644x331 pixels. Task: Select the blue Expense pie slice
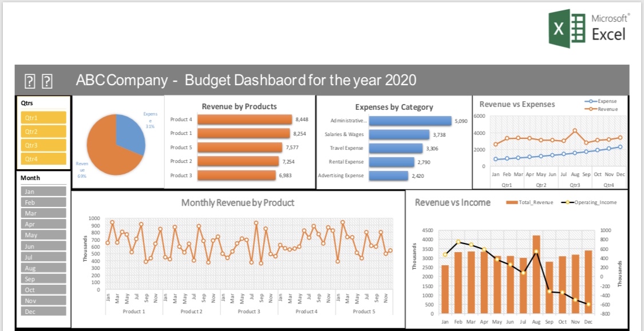[x=129, y=133]
